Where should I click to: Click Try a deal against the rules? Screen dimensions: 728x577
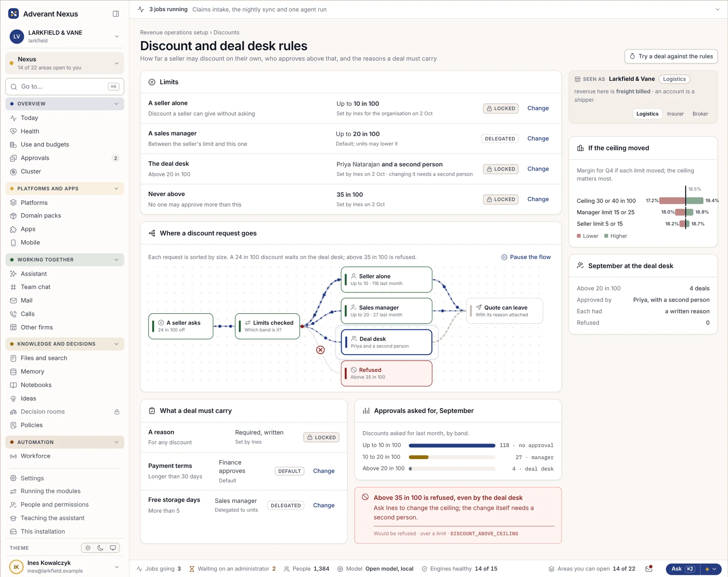[x=671, y=56]
